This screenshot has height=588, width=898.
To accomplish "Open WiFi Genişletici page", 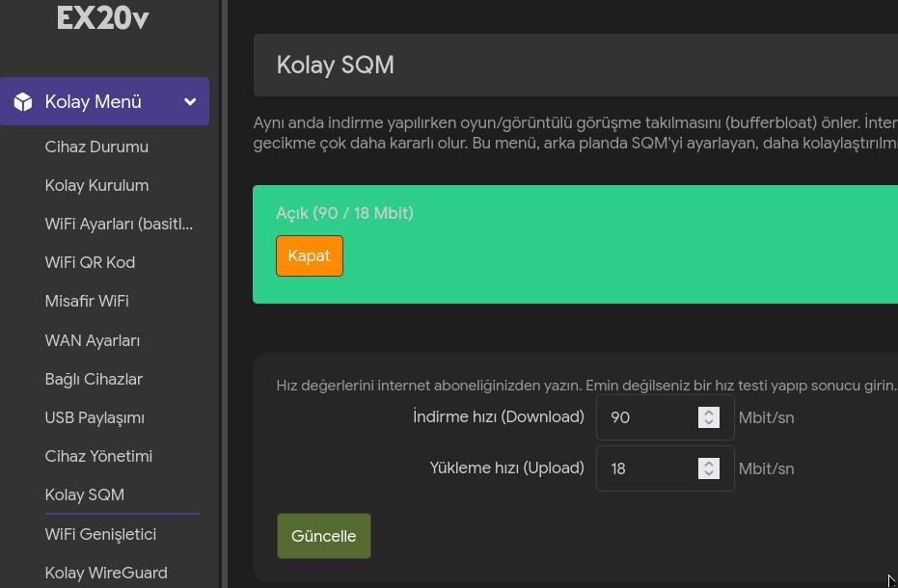I will [x=100, y=534].
